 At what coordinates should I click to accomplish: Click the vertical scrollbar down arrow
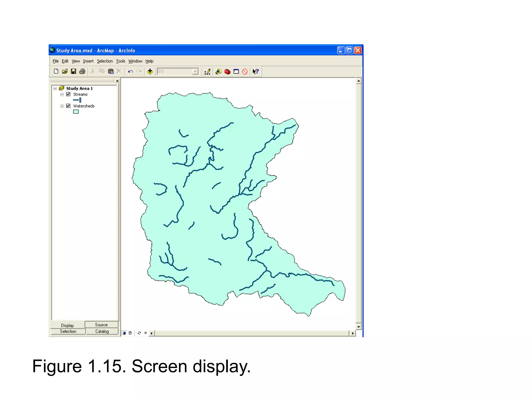[x=358, y=327]
